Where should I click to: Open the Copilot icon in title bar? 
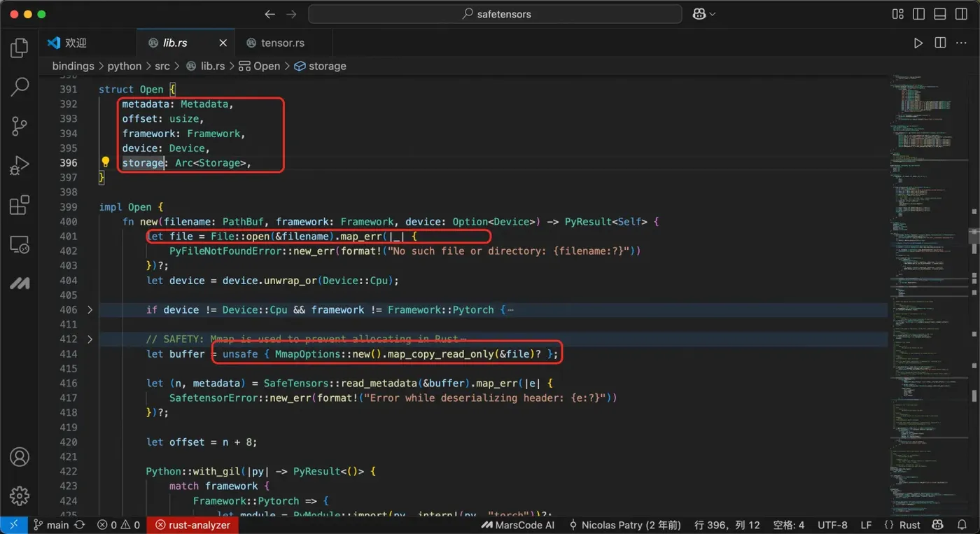pyautogui.click(x=699, y=14)
